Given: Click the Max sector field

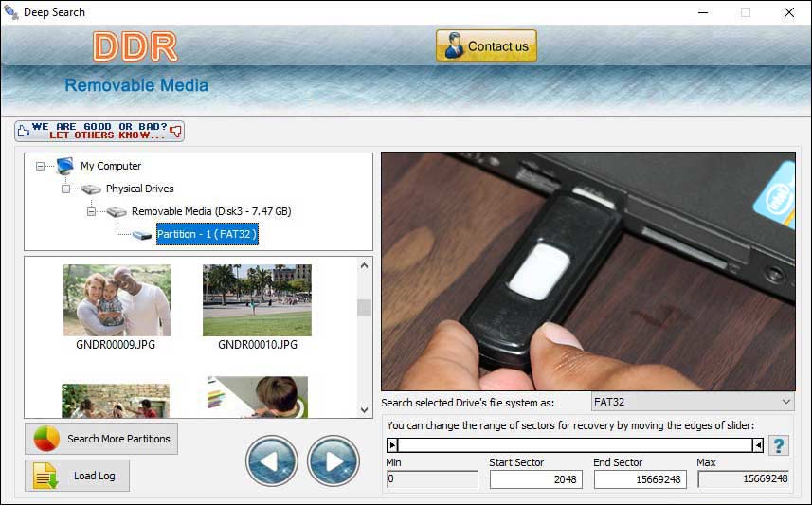Looking at the screenshot, I should [x=744, y=479].
